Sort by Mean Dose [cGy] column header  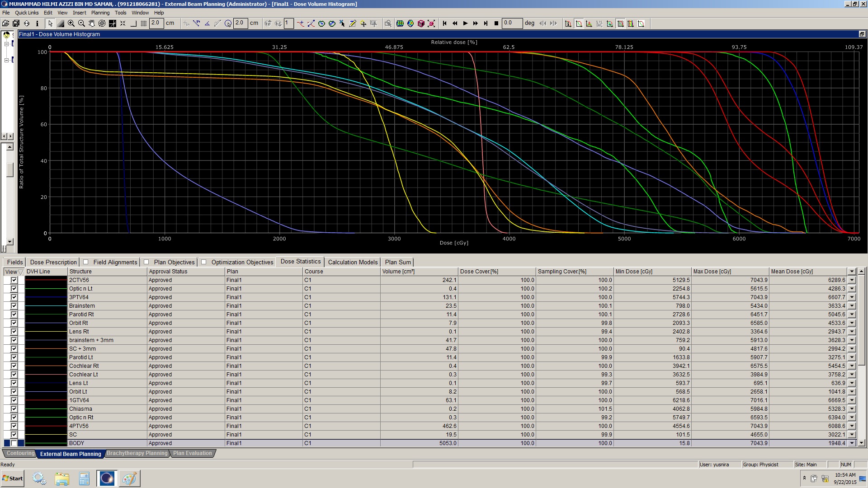(808, 272)
